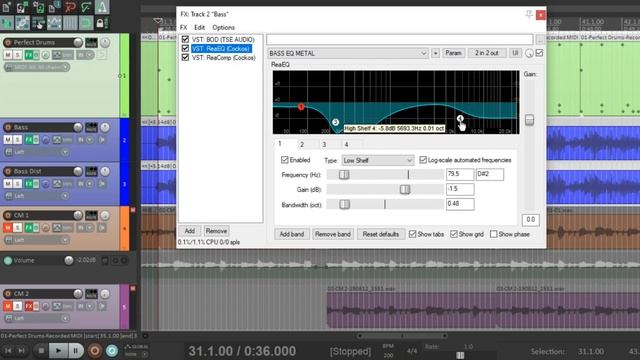Open the band Type Low Shelf dropdown
The width and height of the screenshot is (640, 360).
pos(378,160)
